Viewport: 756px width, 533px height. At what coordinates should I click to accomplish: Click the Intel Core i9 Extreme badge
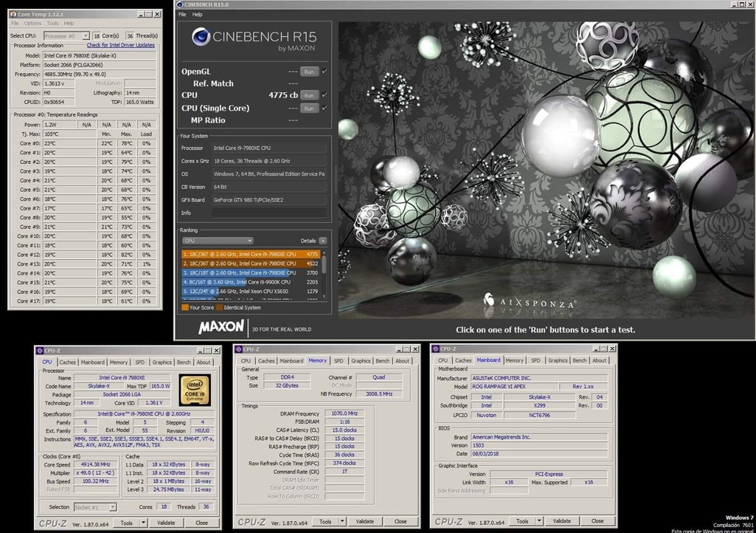pyautogui.click(x=194, y=390)
